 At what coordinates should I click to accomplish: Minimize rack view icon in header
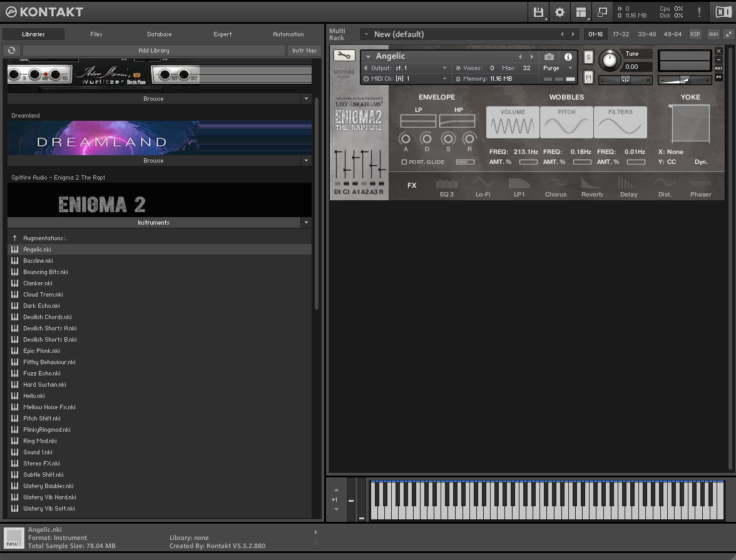[x=602, y=13]
